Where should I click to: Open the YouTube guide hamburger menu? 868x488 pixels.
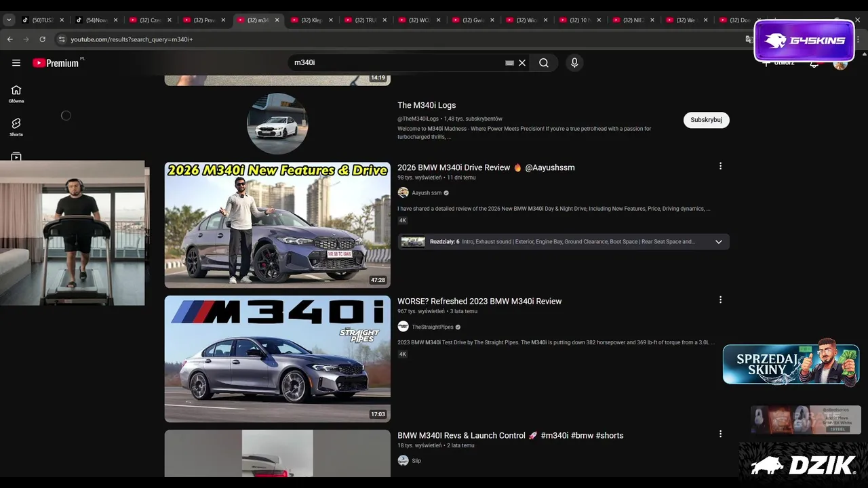[x=16, y=63]
